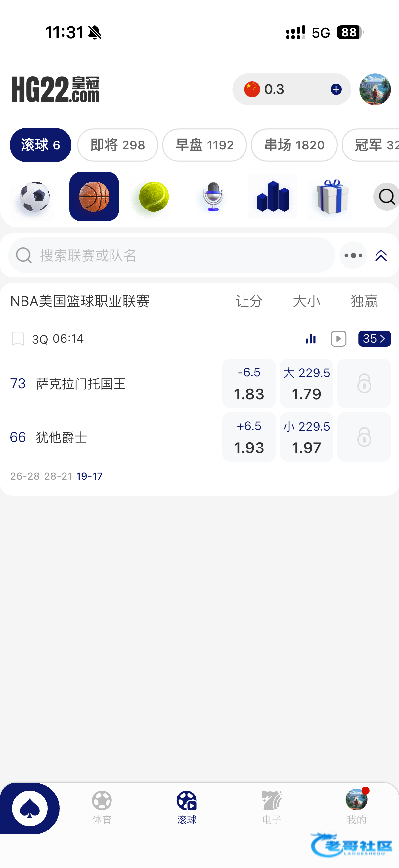This screenshot has width=399, height=868.
Task: Expand all 35 markets for match
Action: 374,339
